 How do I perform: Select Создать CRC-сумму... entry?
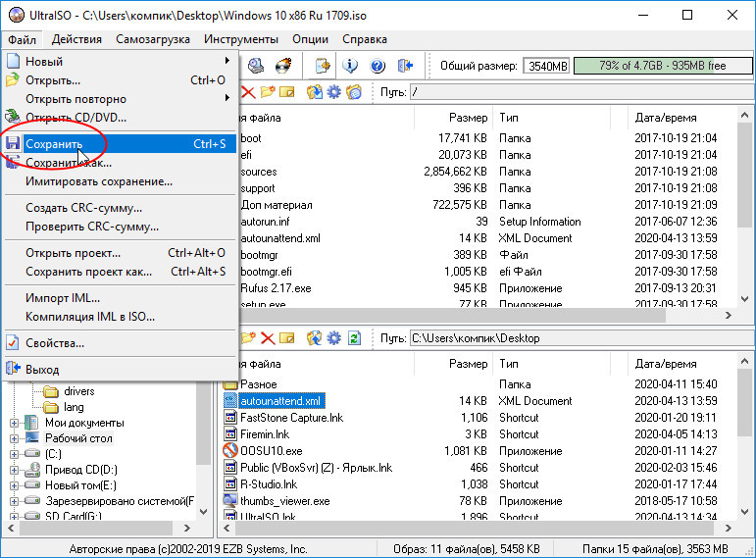click(120, 208)
